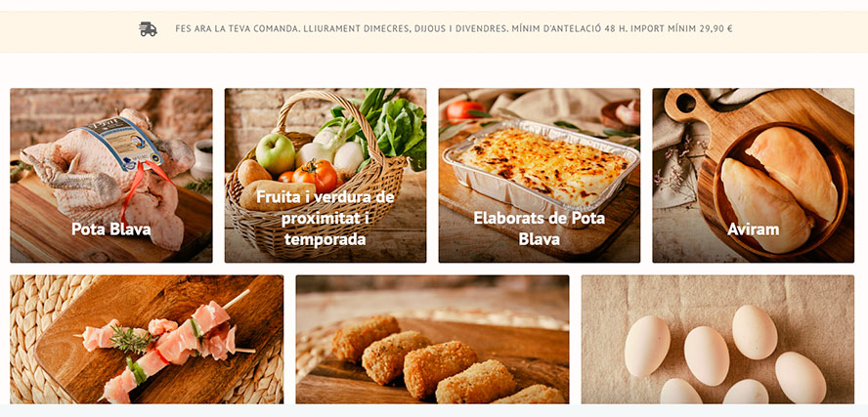Select the chicken skewers category image
The width and height of the screenshot is (868, 417).
(x=147, y=339)
